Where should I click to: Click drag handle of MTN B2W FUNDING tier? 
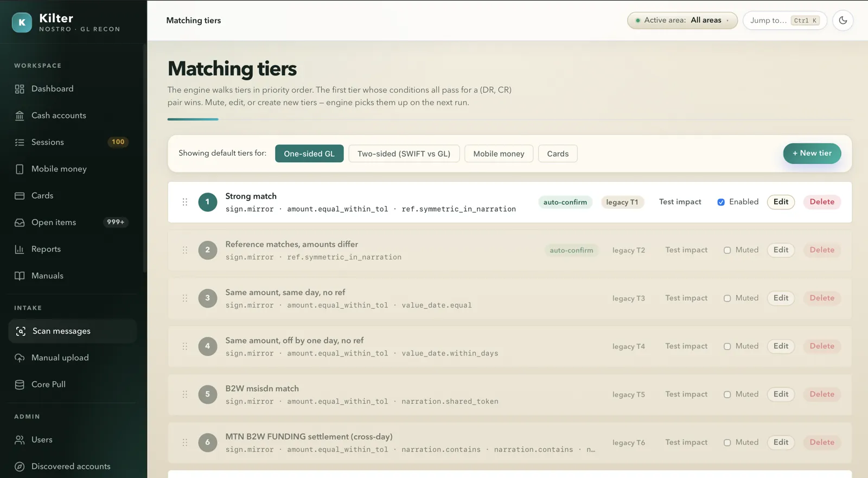coord(185,443)
